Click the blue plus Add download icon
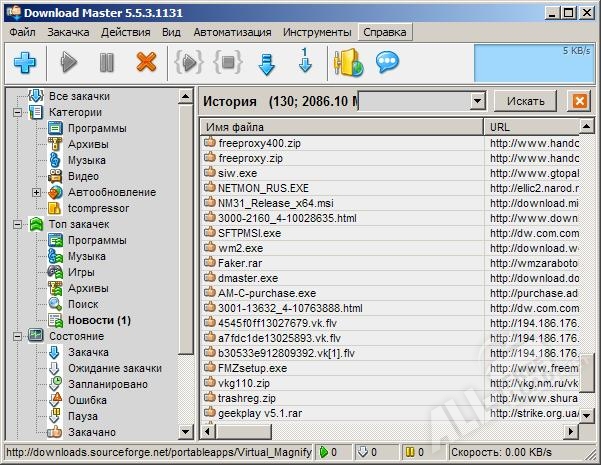601x465 pixels. pyautogui.click(x=25, y=63)
